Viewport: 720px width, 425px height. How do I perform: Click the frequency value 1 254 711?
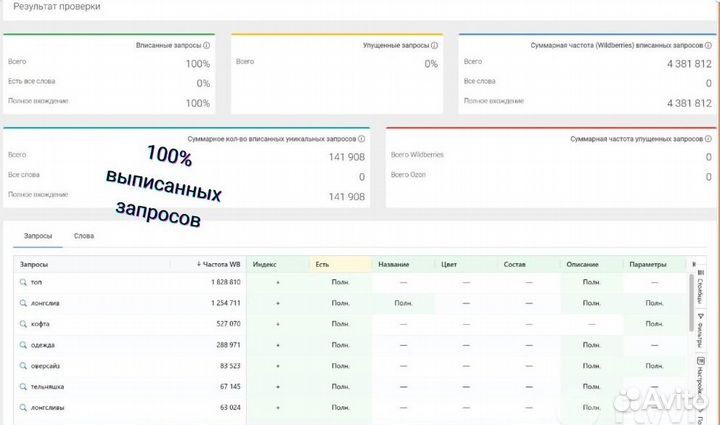225,303
